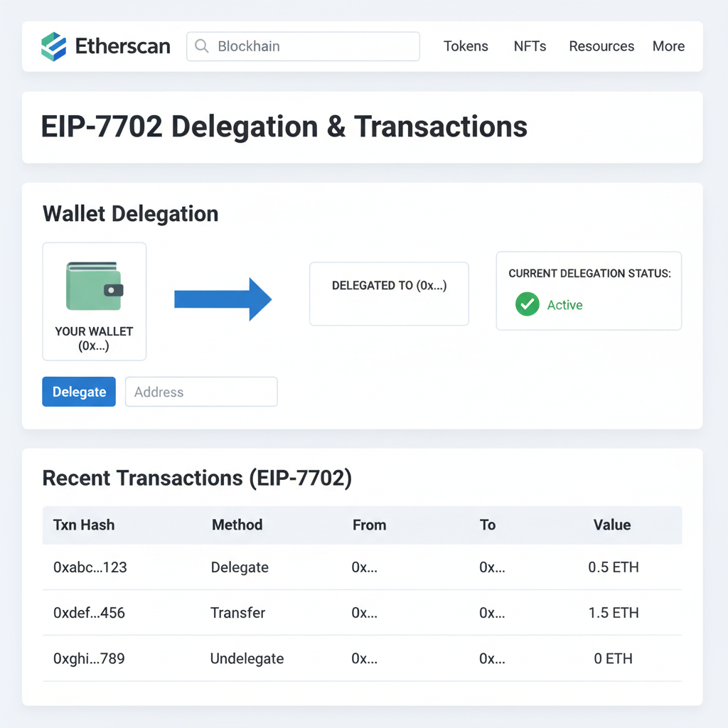
Task: Sort by the Value column header
Action: [x=612, y=525]
